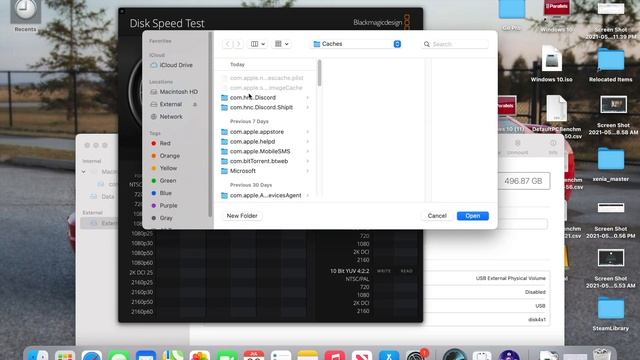The height and width of the screenshot is (360, 640).
Task: Open Maps from Dock
Action: 173,356
